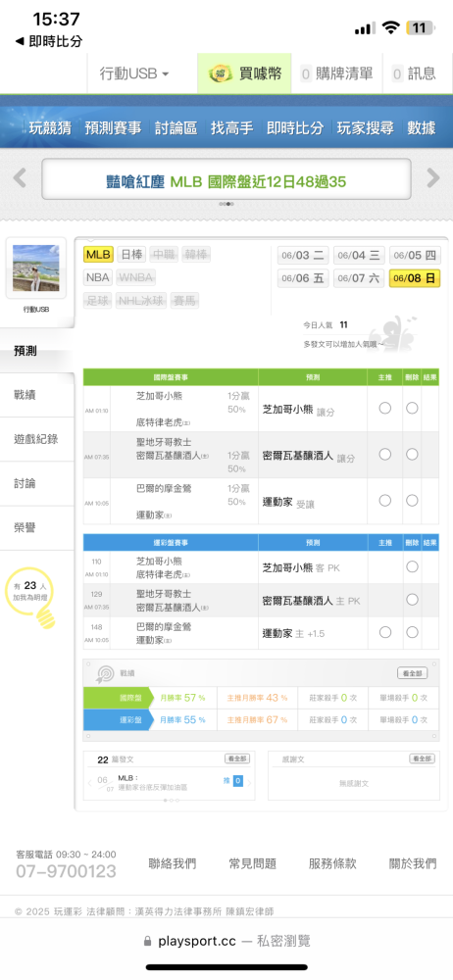Image resolution: width=453 pixels, height=980 pixels.
Task: Tap the Wi-Fi indicator in status bar
Action: pos(391,27)
